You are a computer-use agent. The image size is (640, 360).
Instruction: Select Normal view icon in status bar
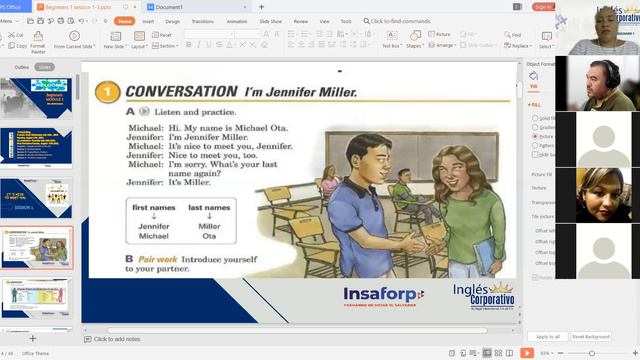487,353
